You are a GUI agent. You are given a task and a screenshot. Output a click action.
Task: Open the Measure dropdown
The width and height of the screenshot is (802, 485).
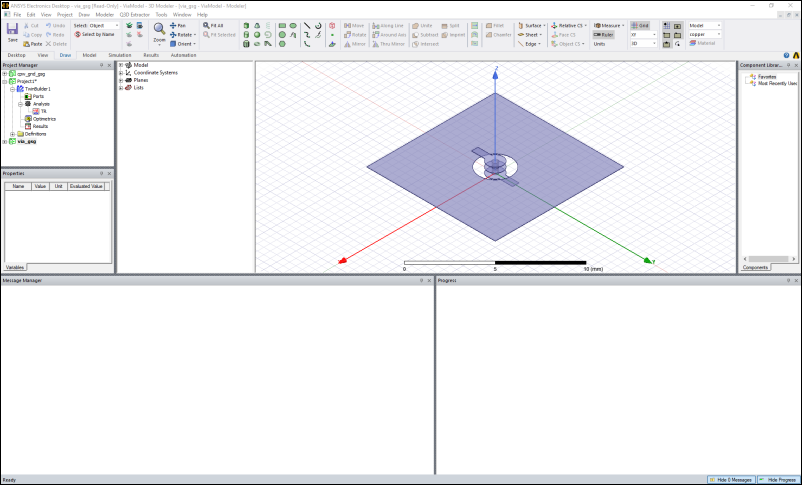[609, 26]
